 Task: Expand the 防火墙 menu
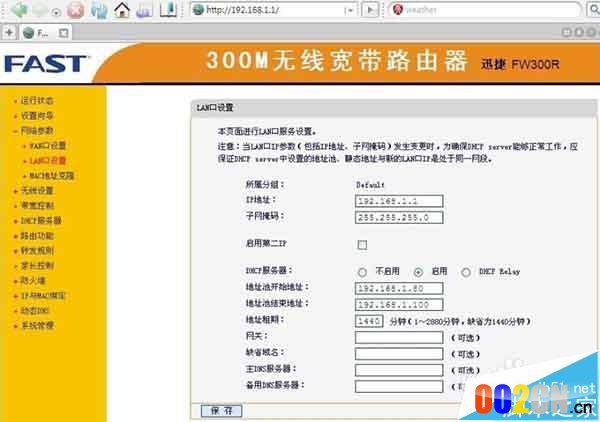point(33,280)
